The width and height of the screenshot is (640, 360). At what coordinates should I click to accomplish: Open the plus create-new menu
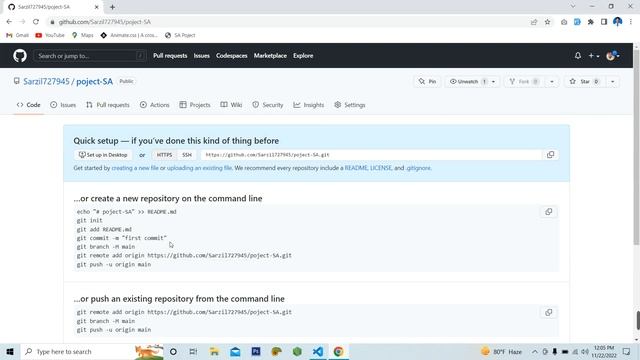coord(593,56)
